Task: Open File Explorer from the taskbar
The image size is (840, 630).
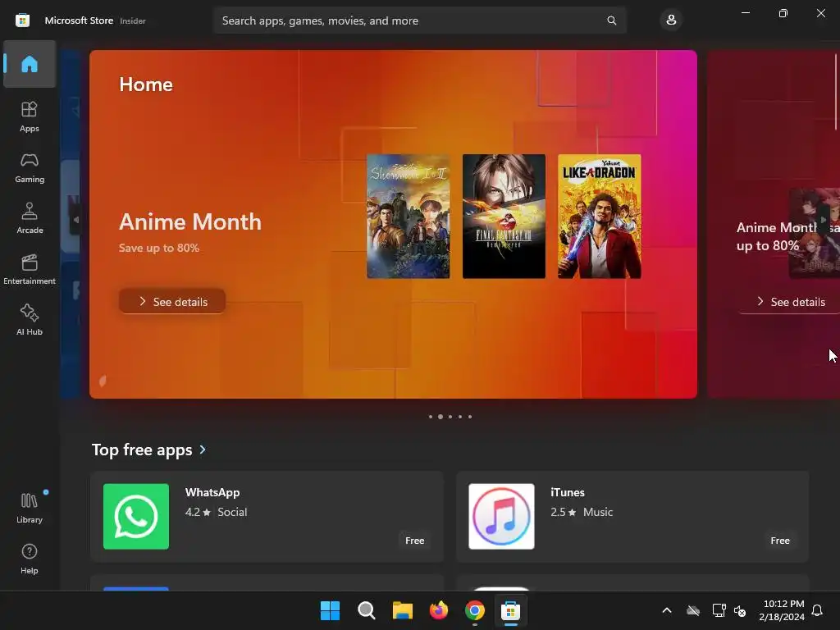Action: pyautogui.click(x=402, y=610)
